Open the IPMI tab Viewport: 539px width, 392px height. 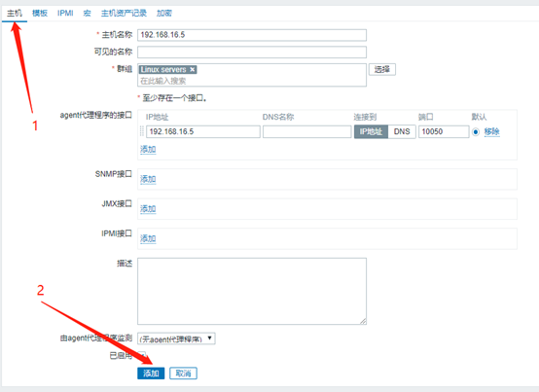tap(65, 14)
